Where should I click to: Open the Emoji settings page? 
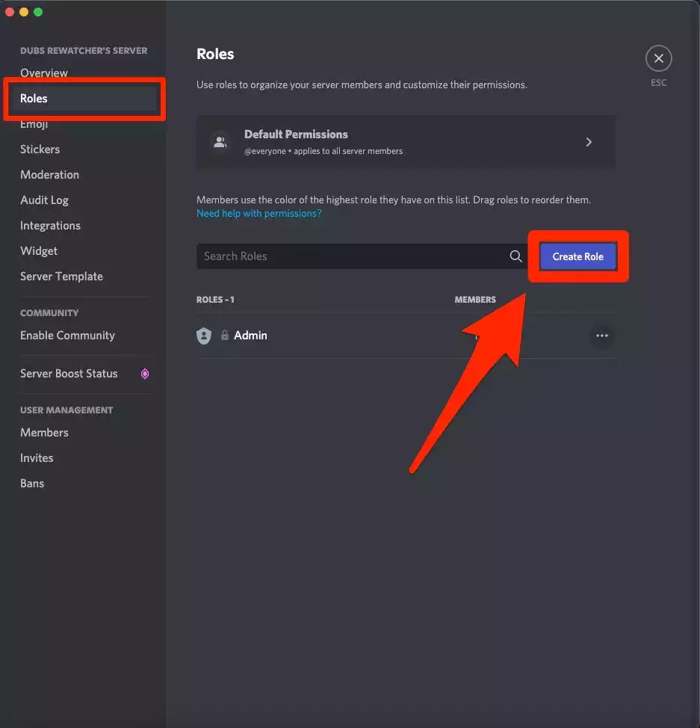point(34,125)
